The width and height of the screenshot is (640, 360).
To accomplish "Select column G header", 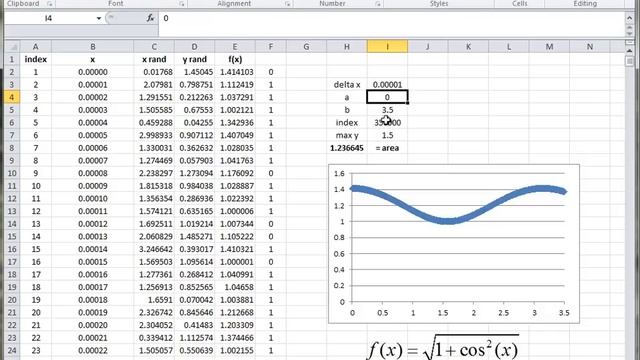I will point(306,47).
